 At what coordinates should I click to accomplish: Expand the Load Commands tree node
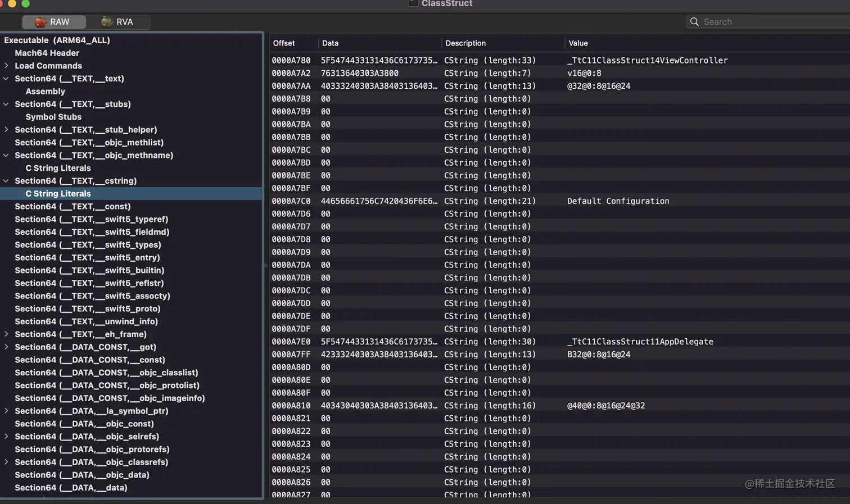click(6, 66)
